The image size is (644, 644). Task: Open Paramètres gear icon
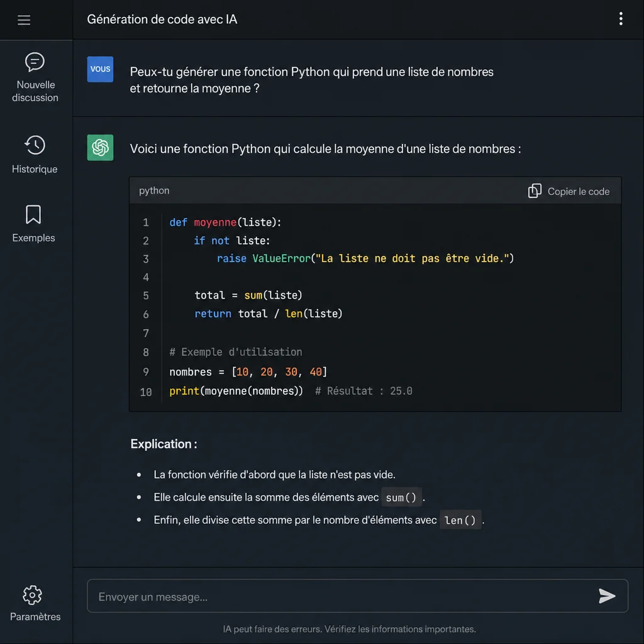pyautogui.click(x=33, y=595)
